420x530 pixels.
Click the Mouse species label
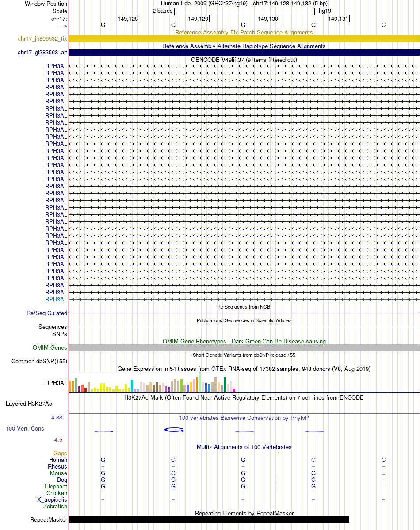[58, 473]
